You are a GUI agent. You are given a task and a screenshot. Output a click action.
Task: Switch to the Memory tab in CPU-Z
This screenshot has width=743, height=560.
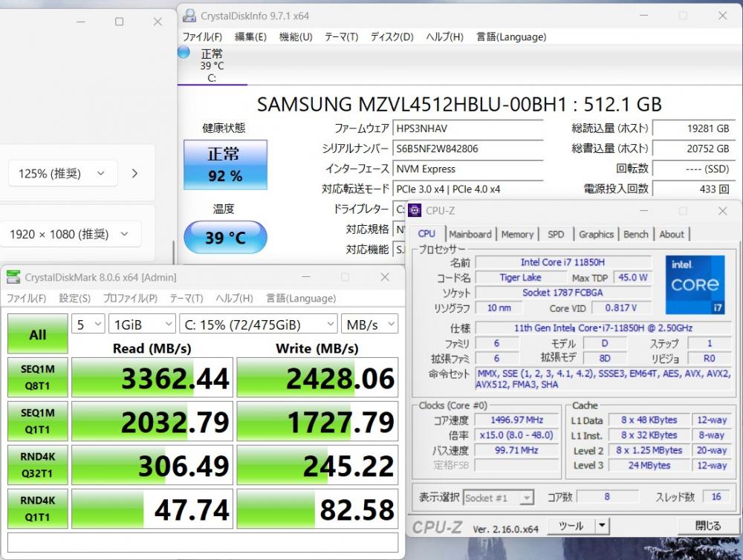517,234
